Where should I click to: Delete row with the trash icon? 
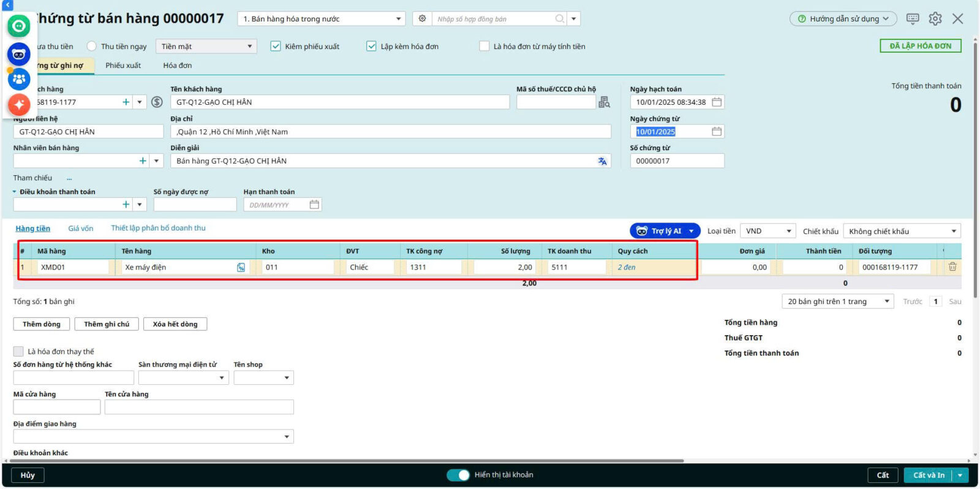pos(952,267)
